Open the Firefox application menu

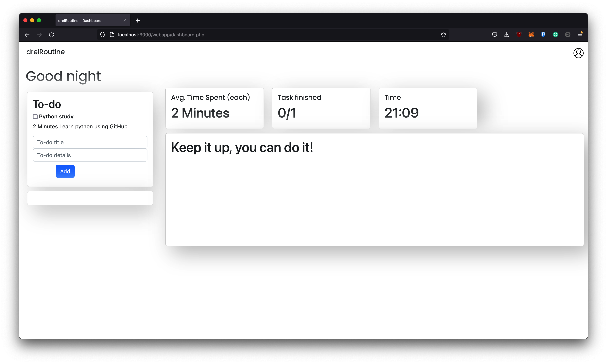(x=580, y=35)
